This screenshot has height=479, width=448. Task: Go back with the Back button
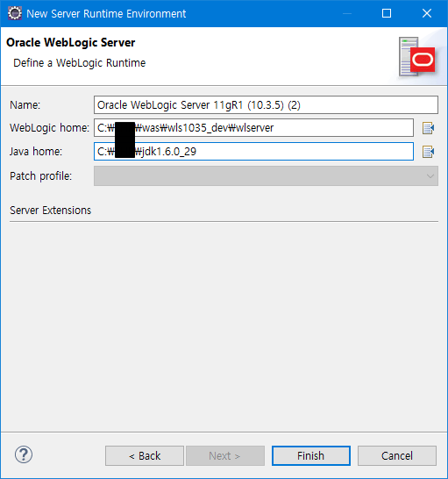click(x=145, y=456)
